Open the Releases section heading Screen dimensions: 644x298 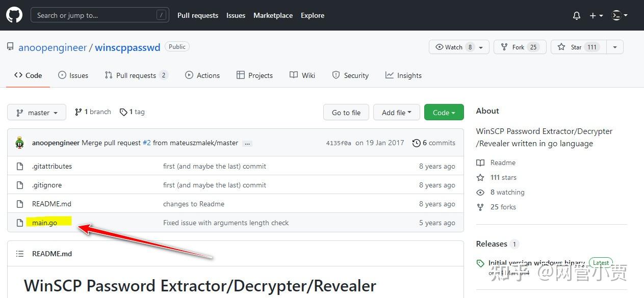click(x=492, y=244)
